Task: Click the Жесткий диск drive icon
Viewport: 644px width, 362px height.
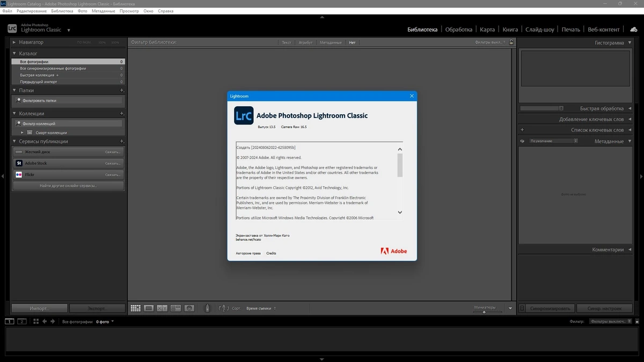Action: click(x=19, y=152)
